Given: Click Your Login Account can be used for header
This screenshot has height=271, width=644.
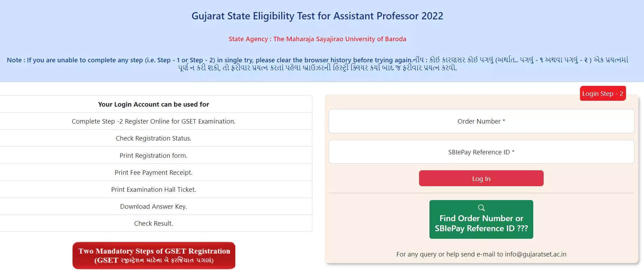Looking at the screenshot, I should (153, 104).
